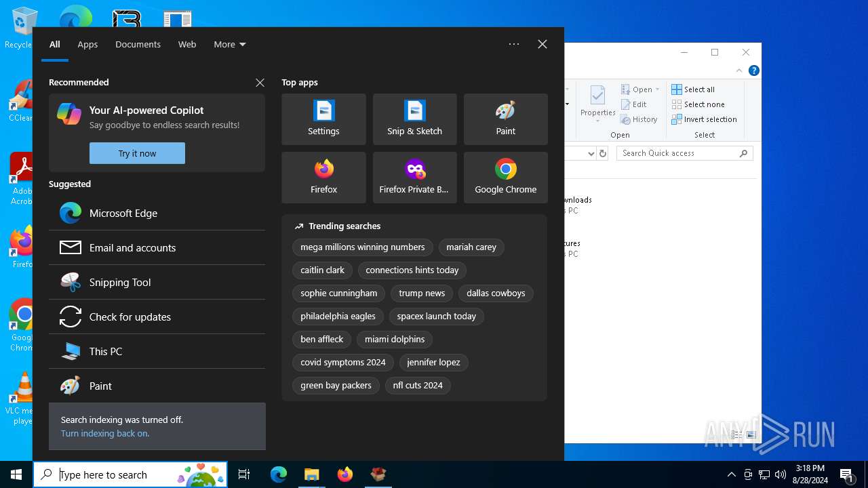The width and height of the screenshot is (868, 488).
Task: Open Firefox on the taskbar
Action: click(x=344, y=474)
